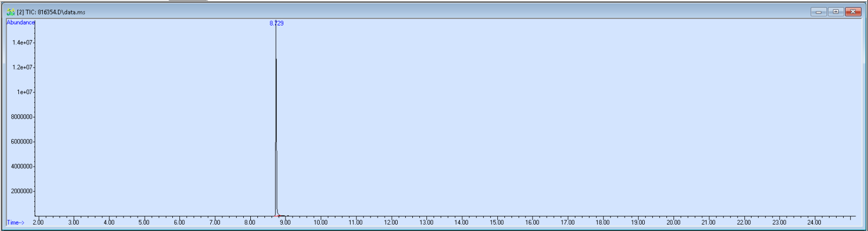Screen dimensions: 868x231
Task: Click the 1.2e+07 tick on abundance axis
Action: pos(23,68)
